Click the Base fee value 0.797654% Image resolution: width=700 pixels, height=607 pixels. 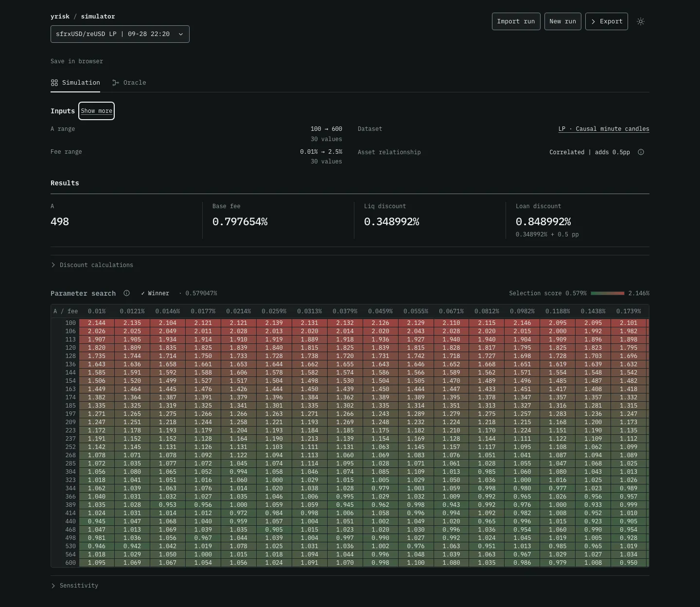click(240, 222)
